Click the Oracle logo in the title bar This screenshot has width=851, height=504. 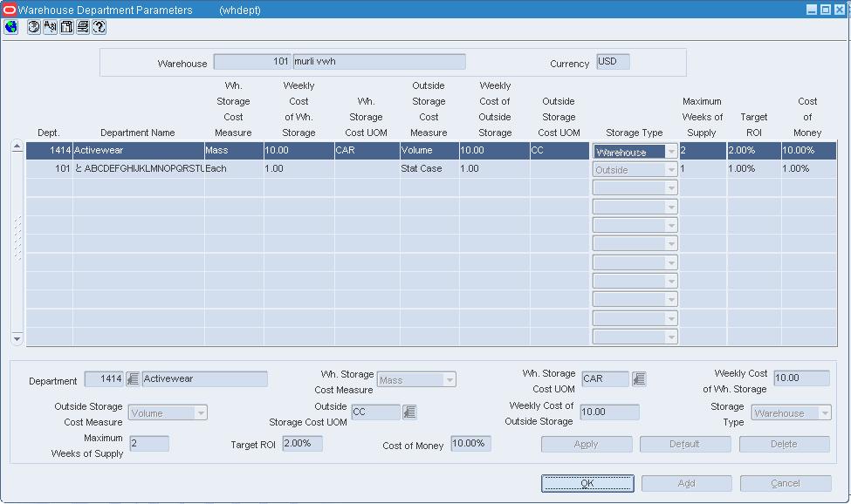(x=10, y=10)
